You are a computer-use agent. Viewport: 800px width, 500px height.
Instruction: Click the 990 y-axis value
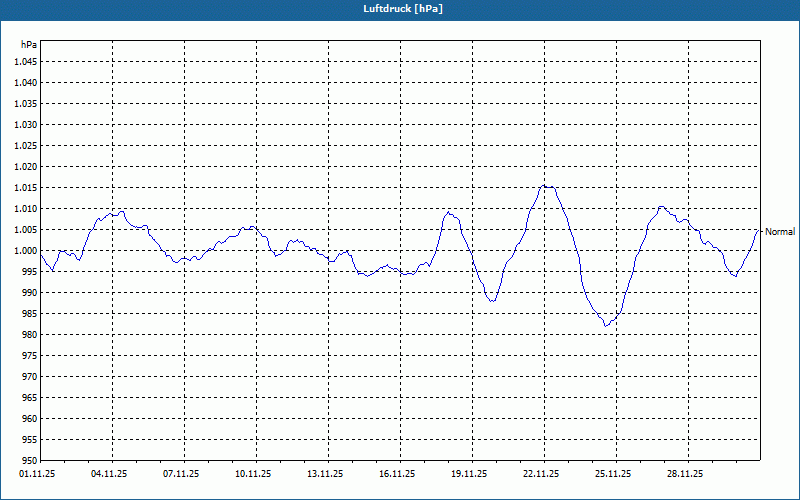pyautogui.click(x=30, y=292)
